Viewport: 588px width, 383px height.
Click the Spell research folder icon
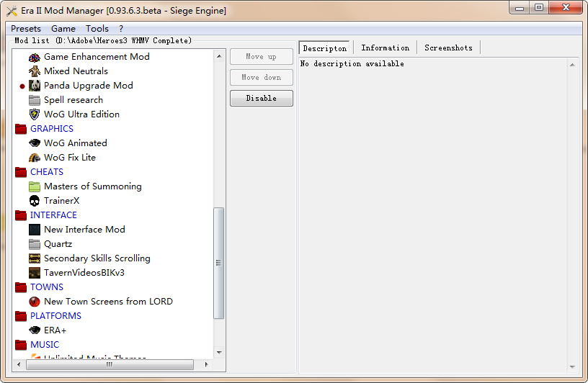pyautogui.click(x=35, y=100)
